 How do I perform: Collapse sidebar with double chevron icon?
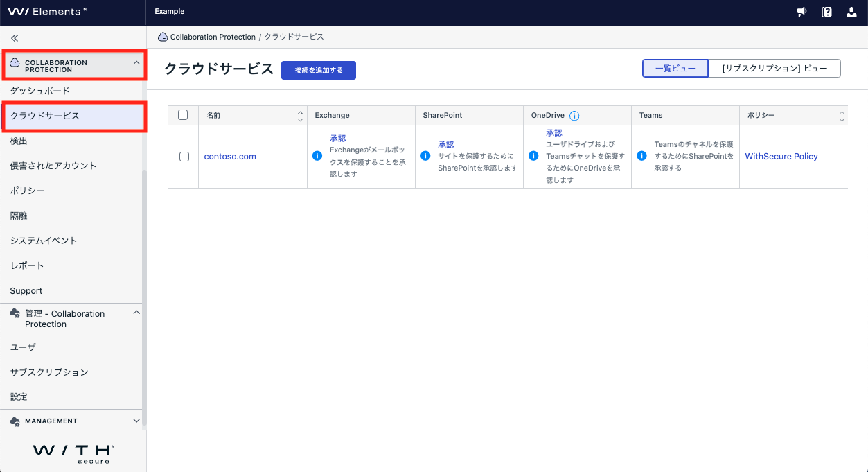click(15, 38)
